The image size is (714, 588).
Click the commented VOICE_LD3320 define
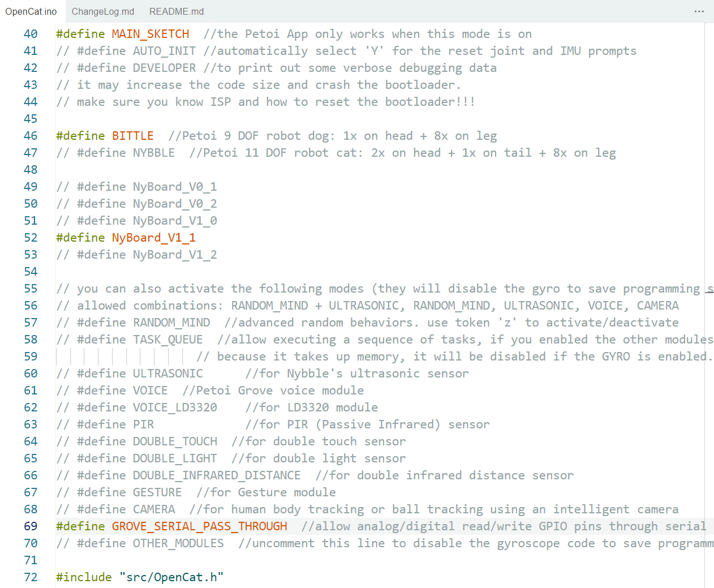coord(136,407)
